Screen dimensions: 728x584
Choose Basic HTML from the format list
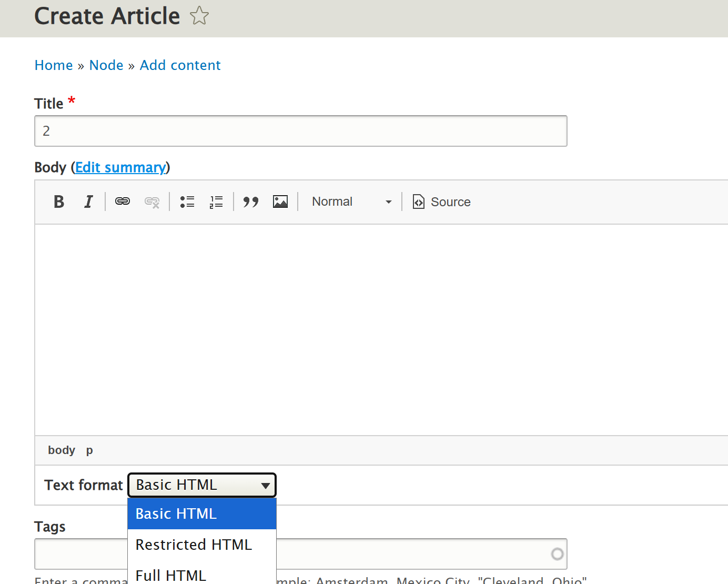(202, 514)
